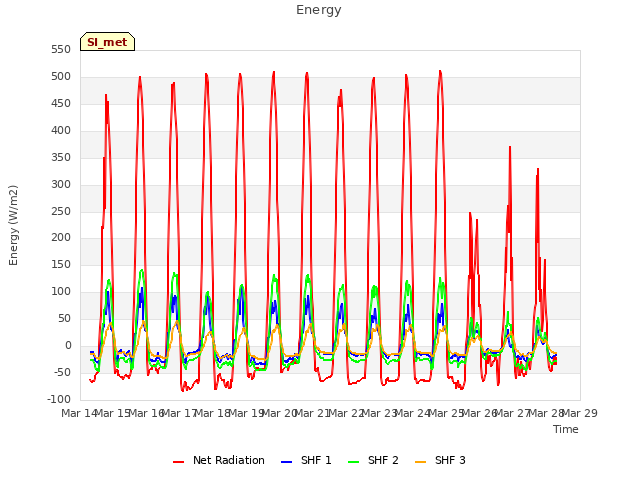
Task: Click the red Net Radiation legend swatch
Action: click(179, 462)
